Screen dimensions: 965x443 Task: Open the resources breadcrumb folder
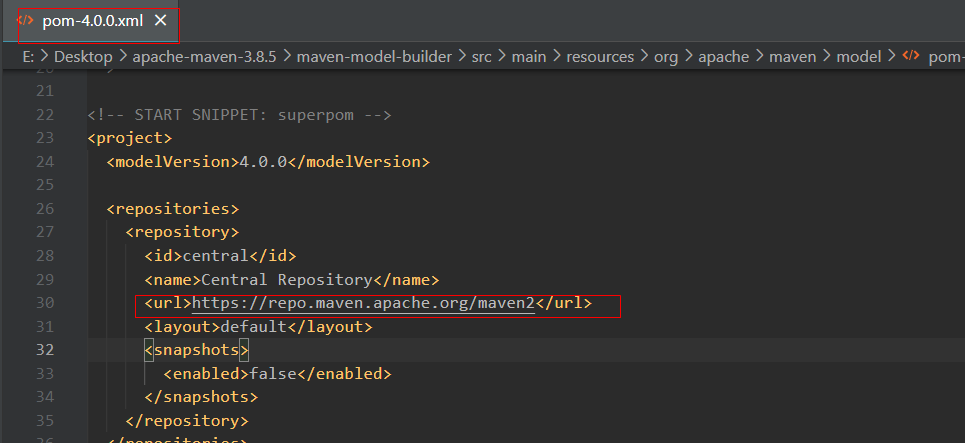point(600,57)
